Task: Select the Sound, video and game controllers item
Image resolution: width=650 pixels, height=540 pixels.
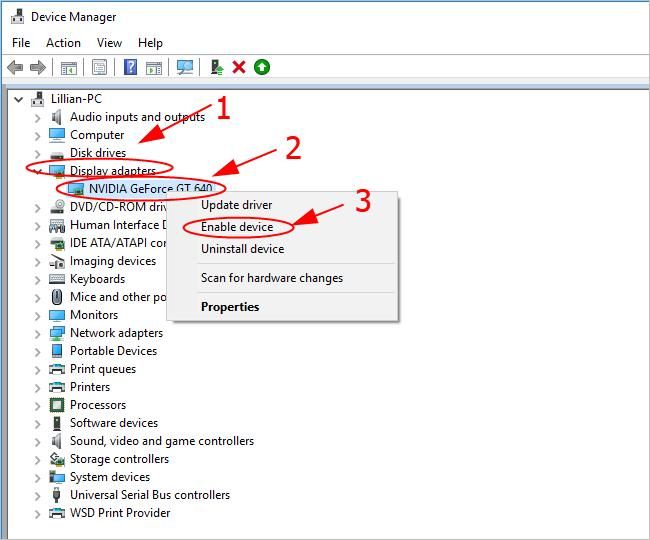Action: [161, 441]
